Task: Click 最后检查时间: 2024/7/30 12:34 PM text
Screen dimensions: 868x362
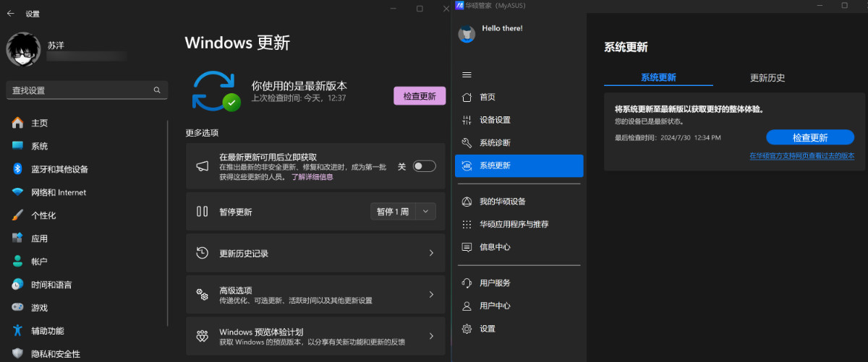Action: pyautogui.click(x=668, y=137)
